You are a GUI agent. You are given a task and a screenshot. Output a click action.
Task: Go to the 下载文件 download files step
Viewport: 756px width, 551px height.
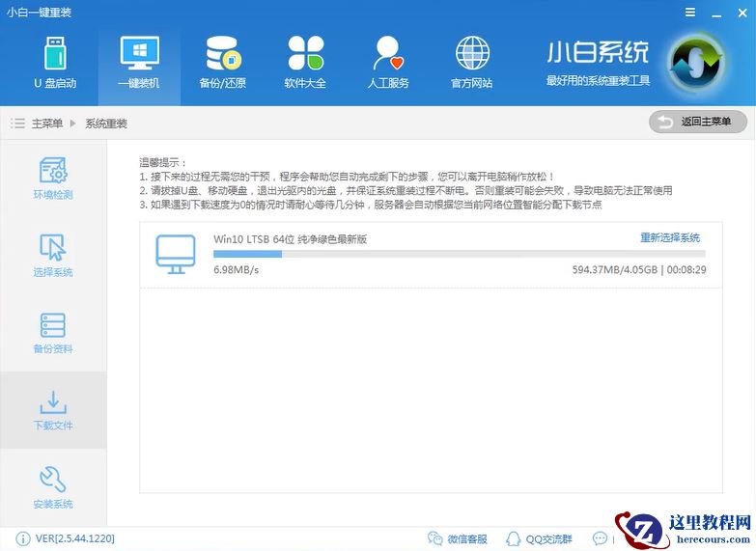tap(53, 410)
